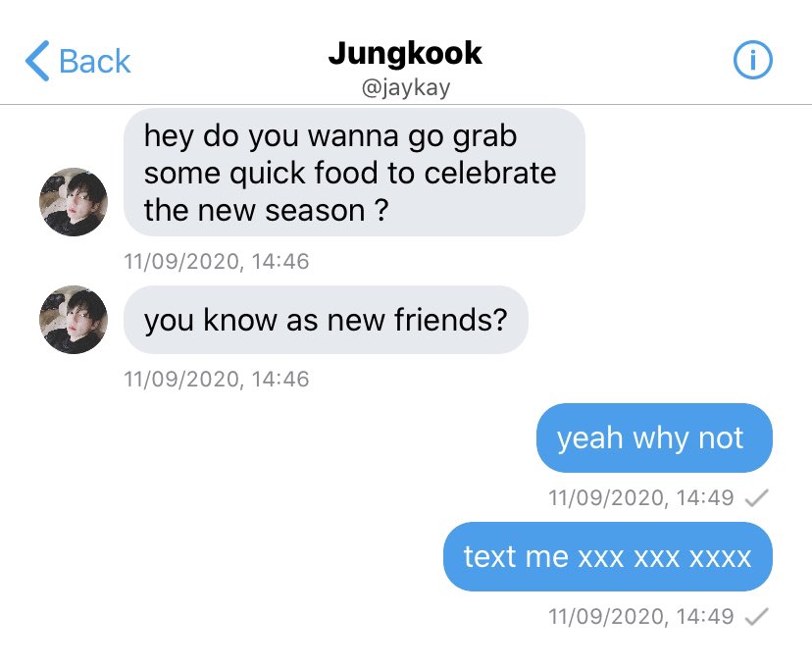
Task: Select the 'text me xxx xxx xxxx' bubble
Action: [607, 556]
